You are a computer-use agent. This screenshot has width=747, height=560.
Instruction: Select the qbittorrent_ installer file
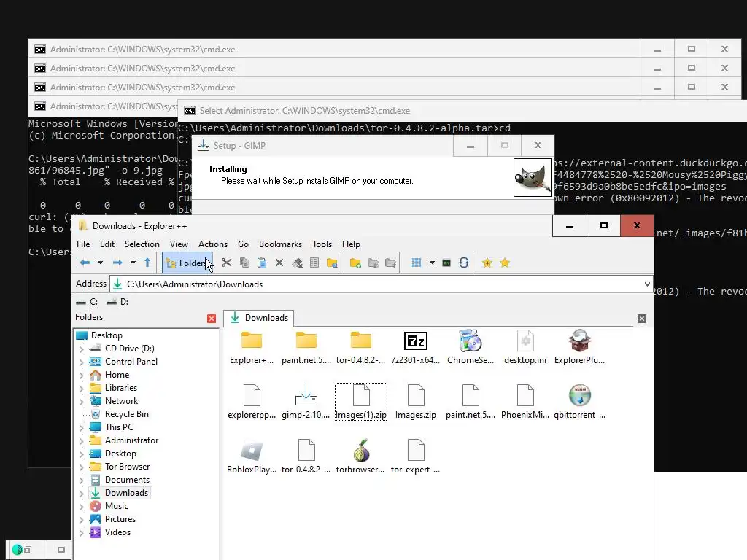tap(580, 402)
